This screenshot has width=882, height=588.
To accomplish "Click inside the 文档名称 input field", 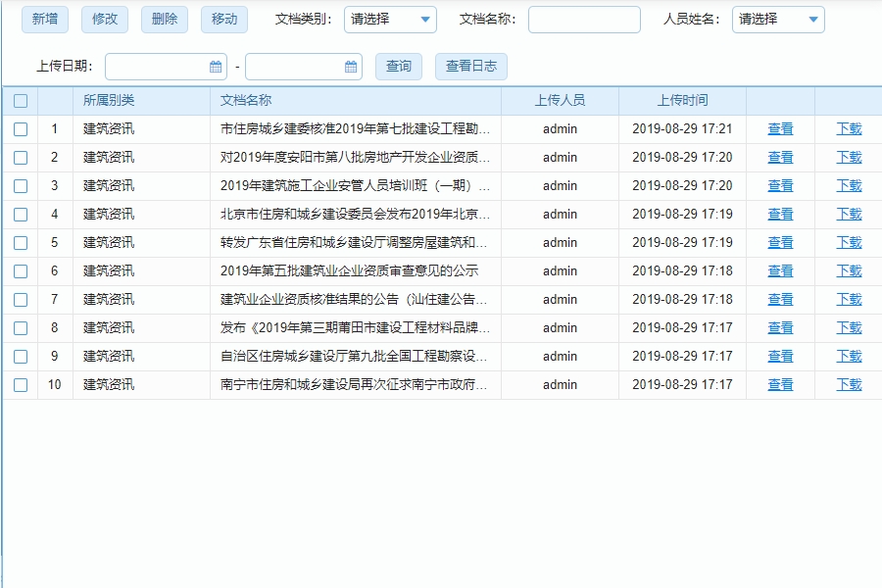I will (x=583, y=20).
